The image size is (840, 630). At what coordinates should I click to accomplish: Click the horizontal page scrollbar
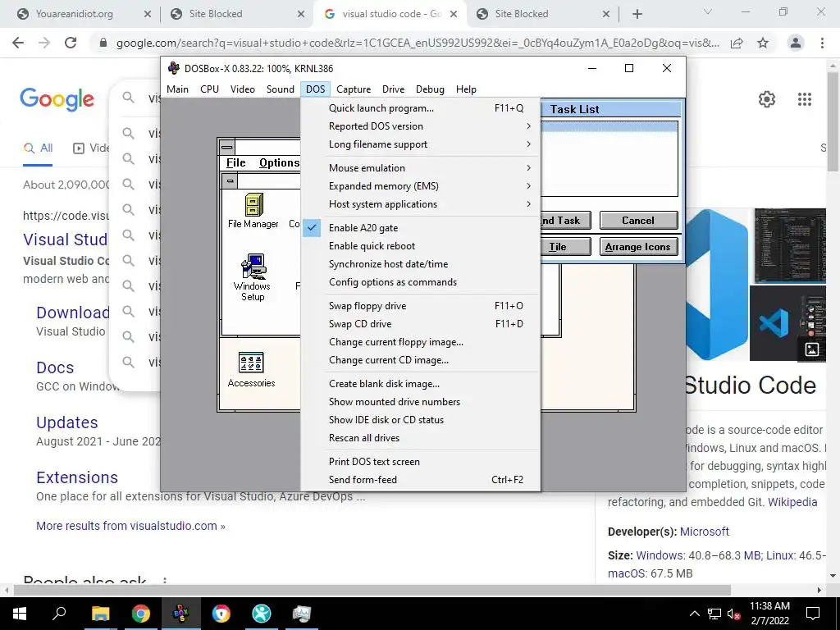click(372, 590)
